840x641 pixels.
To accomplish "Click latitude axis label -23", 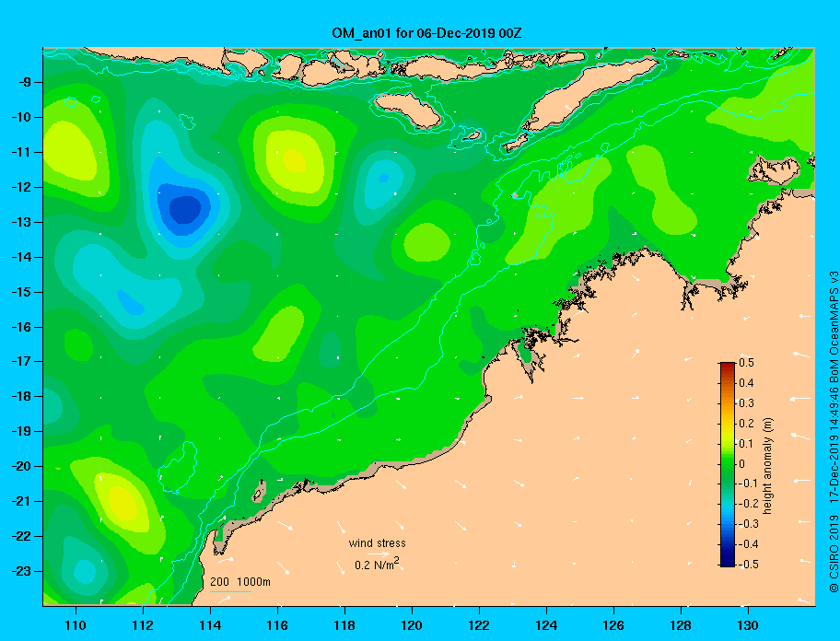I will click(x=21, y=571).
